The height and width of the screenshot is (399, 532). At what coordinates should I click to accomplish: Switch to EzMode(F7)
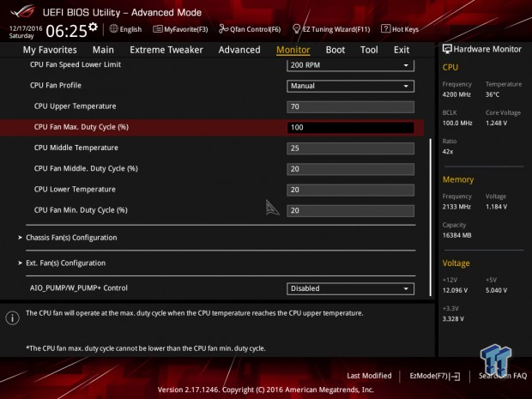435,376
